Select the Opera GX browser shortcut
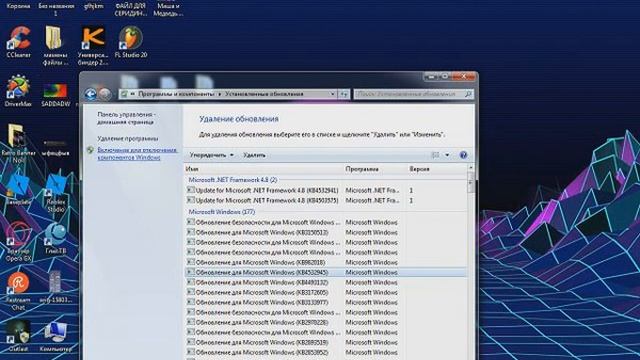640x360 pixels. pos(18,242)
